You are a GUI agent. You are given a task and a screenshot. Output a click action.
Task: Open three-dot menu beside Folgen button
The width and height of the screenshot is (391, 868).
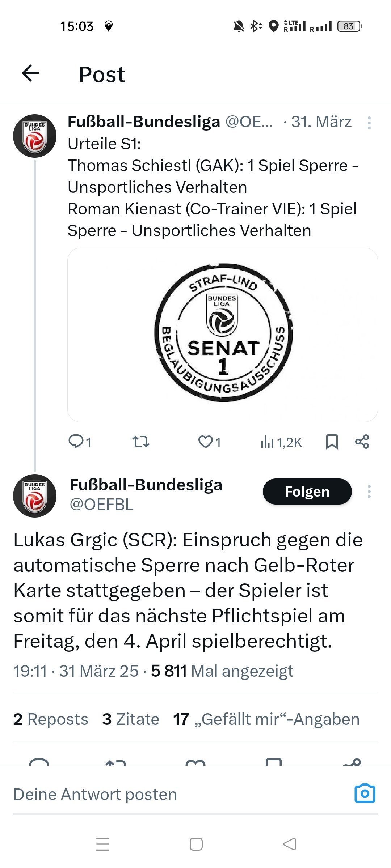point(369,492)
